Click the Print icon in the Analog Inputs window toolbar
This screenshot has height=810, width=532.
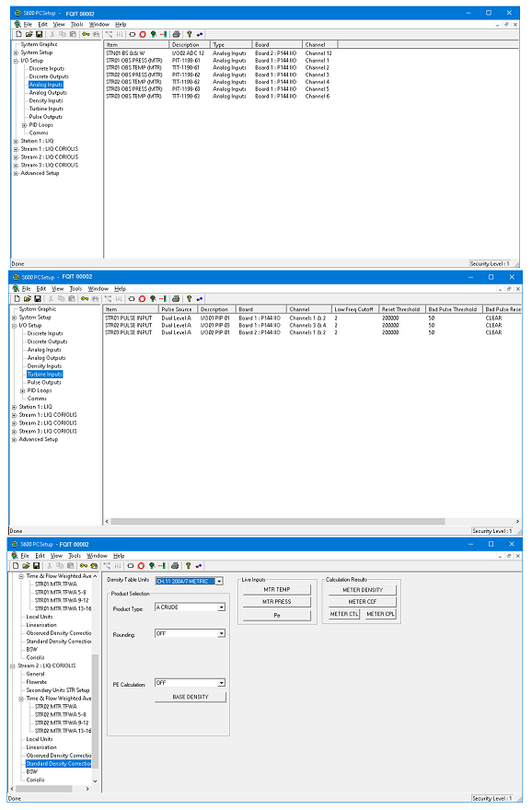(176, 34)
